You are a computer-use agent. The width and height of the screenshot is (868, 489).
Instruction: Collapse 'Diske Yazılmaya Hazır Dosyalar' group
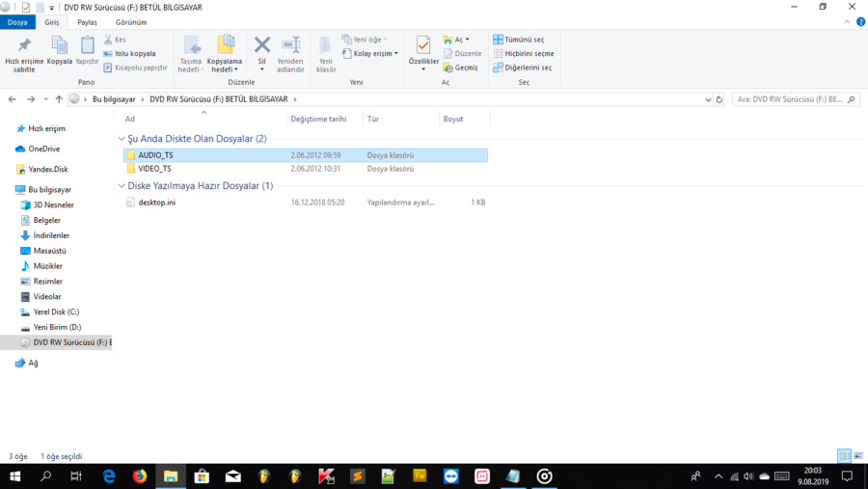point(122,186)
